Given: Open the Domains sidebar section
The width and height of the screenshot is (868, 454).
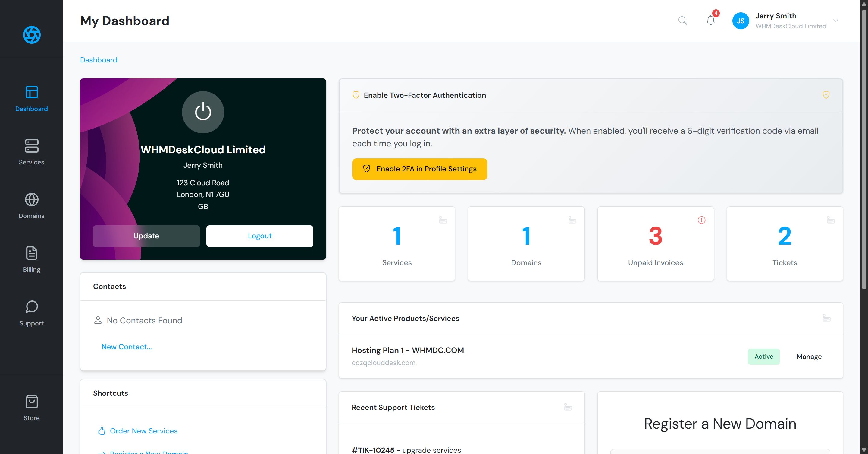Looking at the screenshot, I should (x=31, y=206).
